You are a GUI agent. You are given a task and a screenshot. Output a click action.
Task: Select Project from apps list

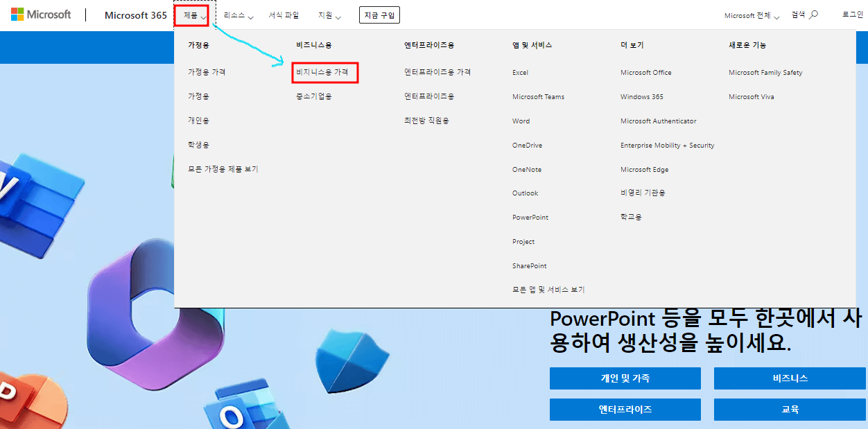(x=523, y=242)
